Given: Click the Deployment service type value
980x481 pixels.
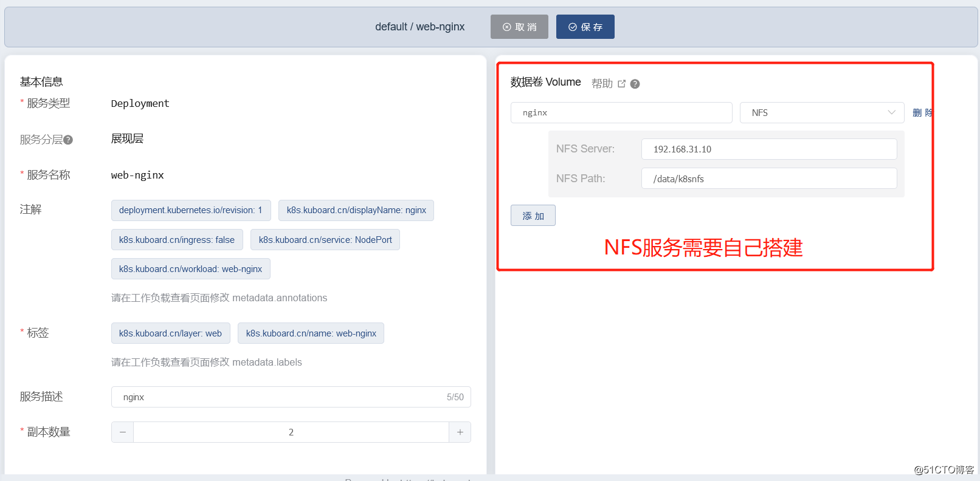Looking at the screenshot, I should click(x=140, y=103).
